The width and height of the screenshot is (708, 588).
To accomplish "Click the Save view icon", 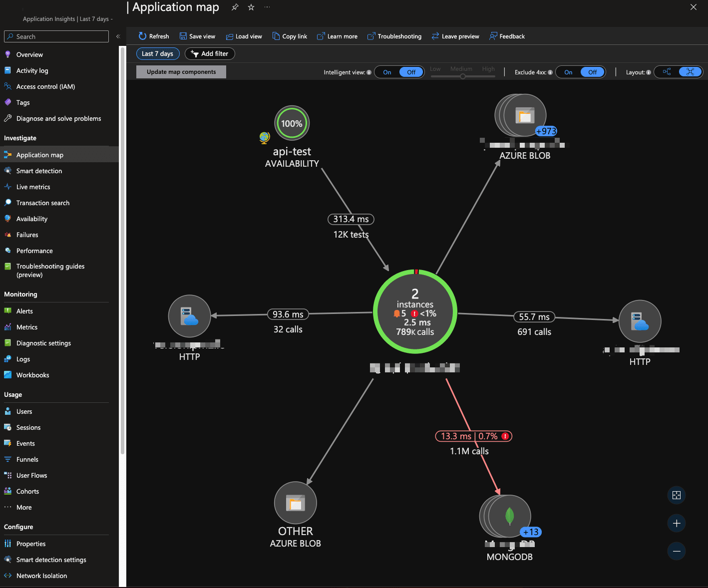I will pos(183,36).
